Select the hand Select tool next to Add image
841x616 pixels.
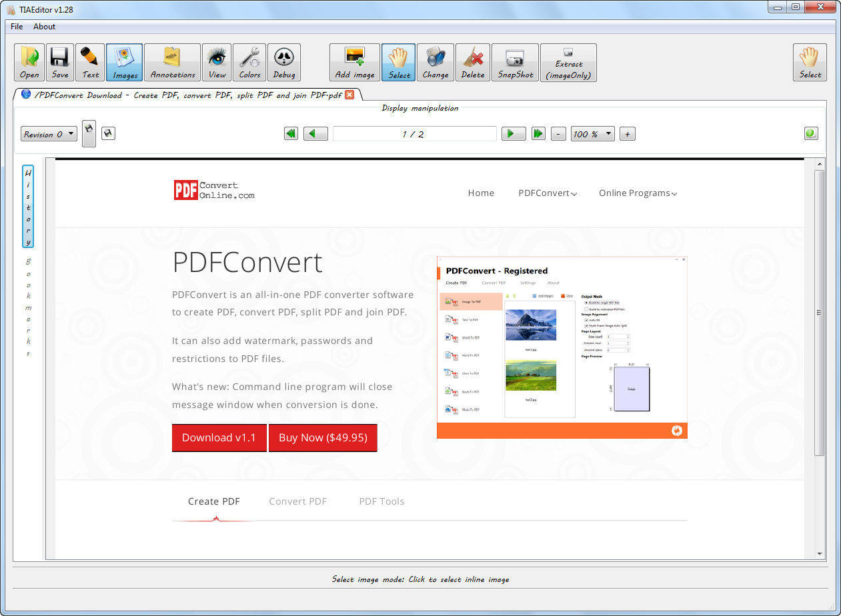pos(399,63)
